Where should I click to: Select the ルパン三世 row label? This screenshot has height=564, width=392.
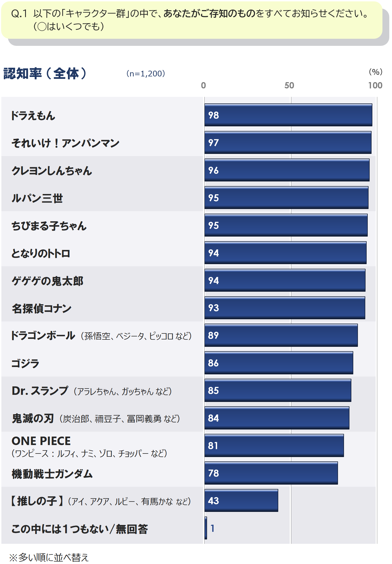click(37, 198)
